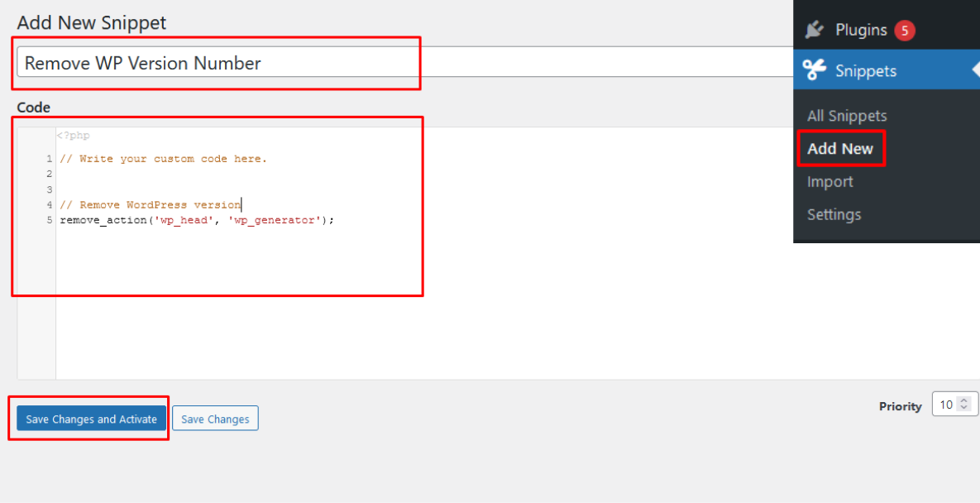980x503 pixels.
Task: Open the Import snippets page
Action: coord(829,181)
